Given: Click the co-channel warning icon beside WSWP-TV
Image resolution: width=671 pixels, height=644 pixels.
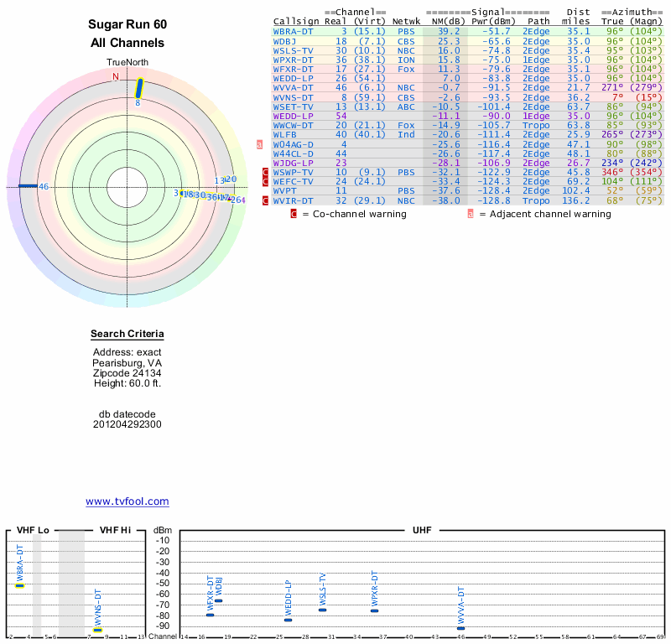Looking at the screenshot, I should (x=265, y=172).
